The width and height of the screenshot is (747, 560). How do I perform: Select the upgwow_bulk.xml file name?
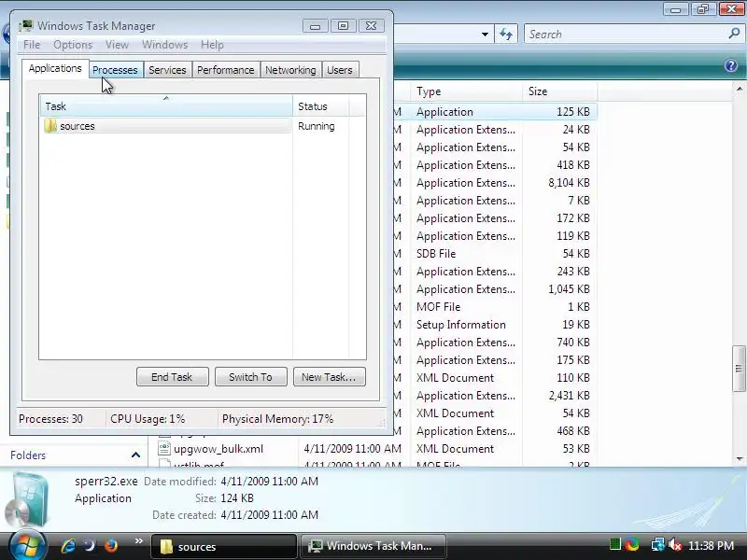[x=218, y=449]
